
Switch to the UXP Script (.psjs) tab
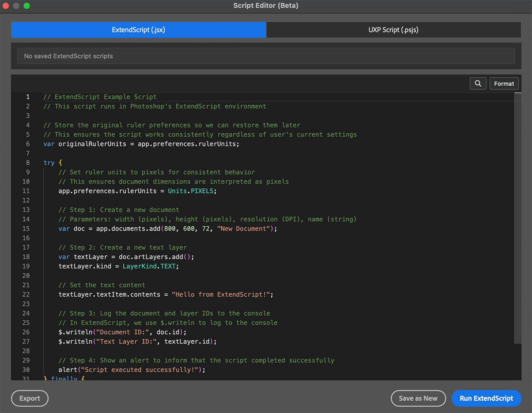coord(393,30)
